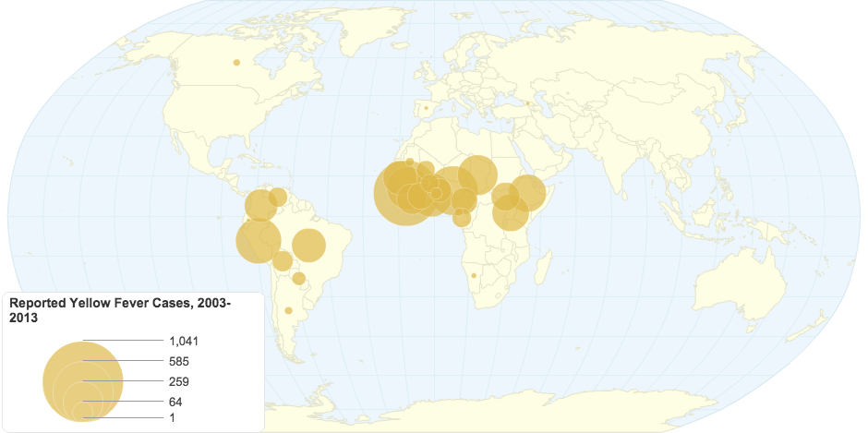Click the small bubble over Argentina
The image size is (868, 433).
288,310
